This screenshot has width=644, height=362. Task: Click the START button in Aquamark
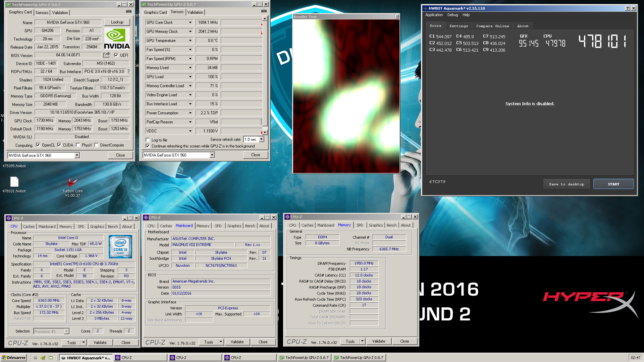613,184
